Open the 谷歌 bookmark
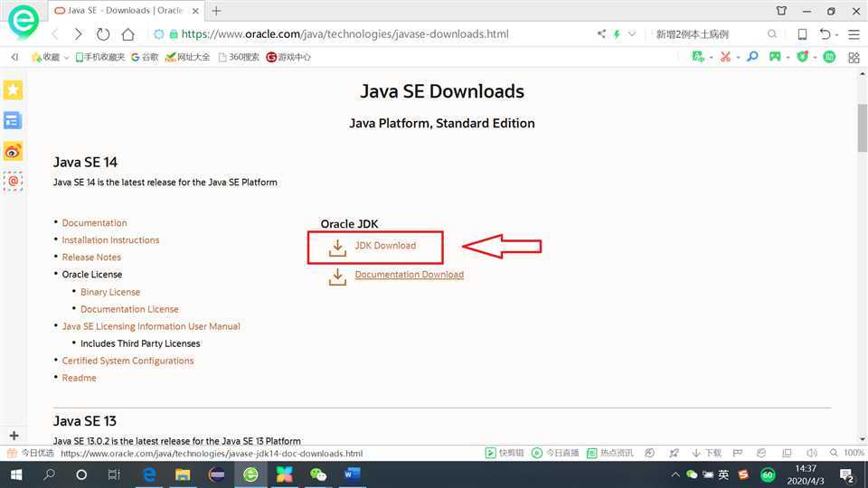This screenshot has width=868, height=488. tap(145, 57)
